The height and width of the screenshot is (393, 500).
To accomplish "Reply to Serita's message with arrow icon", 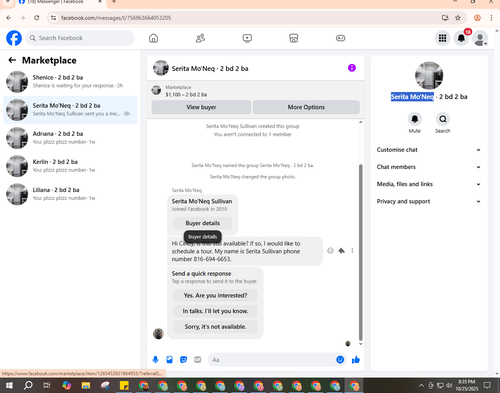I will pos(341,251).
